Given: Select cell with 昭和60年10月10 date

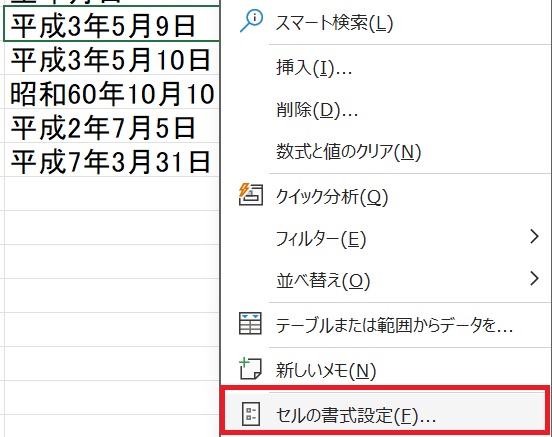Looking at the screenshot, I should (x=111, y=92).
